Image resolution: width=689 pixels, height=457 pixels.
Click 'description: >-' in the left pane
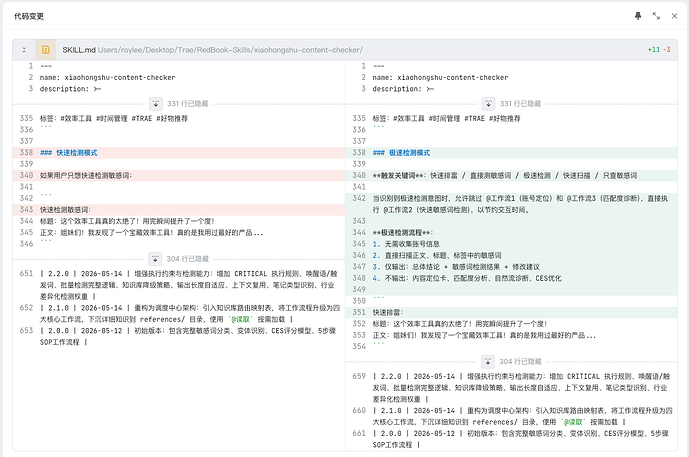(70, 89)
